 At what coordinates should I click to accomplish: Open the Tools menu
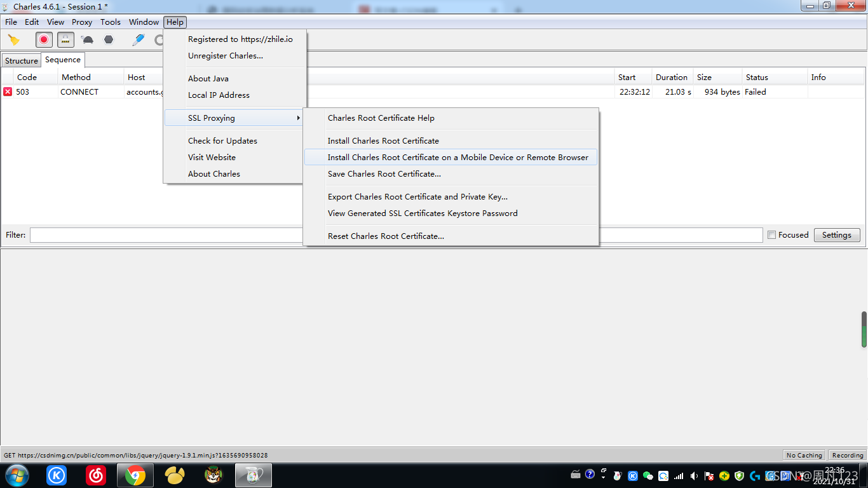111,22
